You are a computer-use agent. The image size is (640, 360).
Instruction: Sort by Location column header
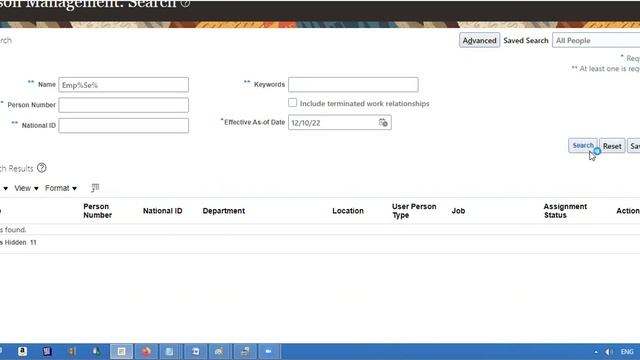348,211
